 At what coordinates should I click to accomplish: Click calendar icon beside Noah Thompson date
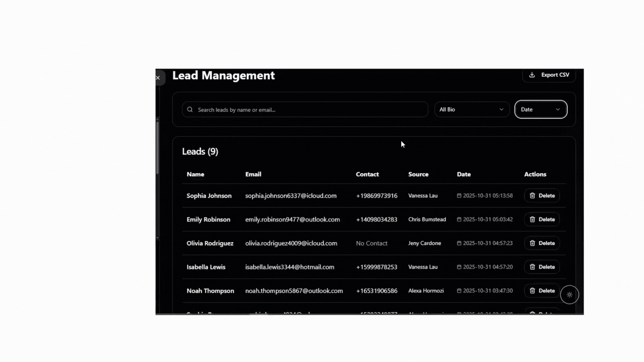(x=459, y=291)
